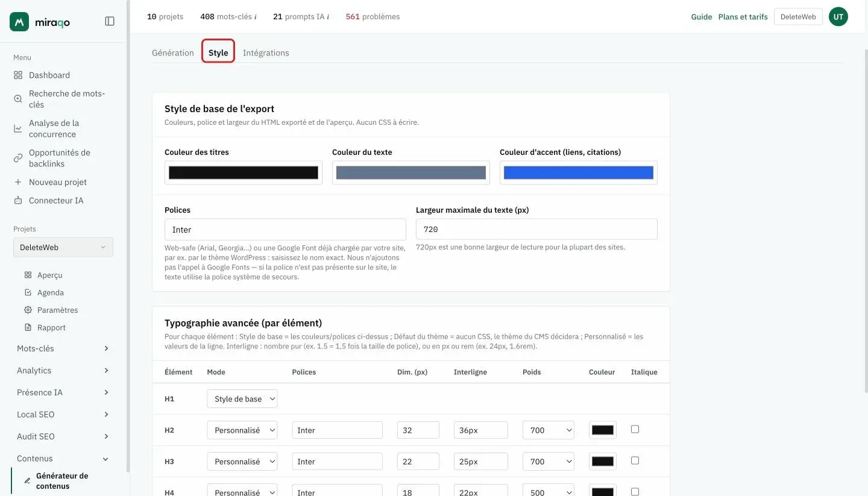Click the Analyse de la concurrence chart icon
This screenshot has height=496, width=868.
tap(18, 128)
